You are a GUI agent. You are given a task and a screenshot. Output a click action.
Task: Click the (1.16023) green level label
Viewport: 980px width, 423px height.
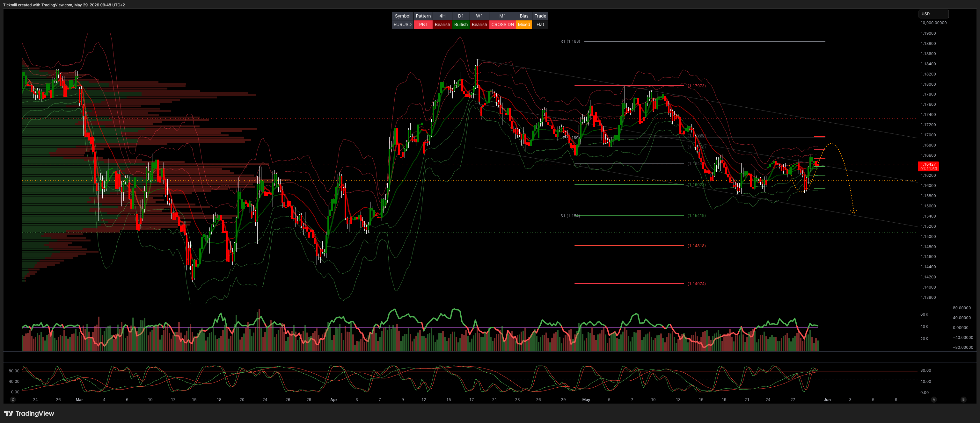(696, 185)
